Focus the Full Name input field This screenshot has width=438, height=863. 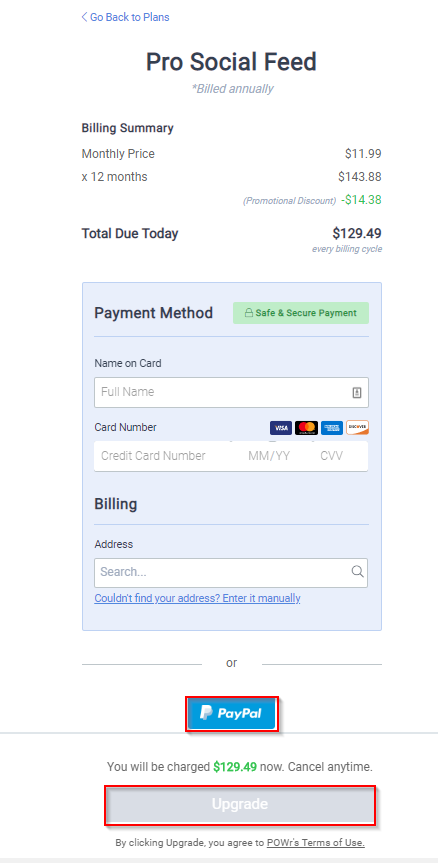coord(232,392)
